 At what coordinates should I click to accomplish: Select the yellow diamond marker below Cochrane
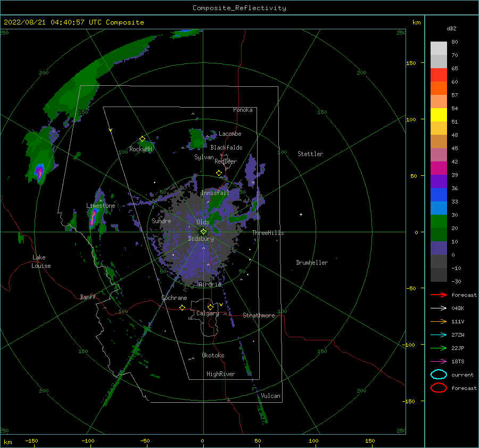click(x=183, y=307)
